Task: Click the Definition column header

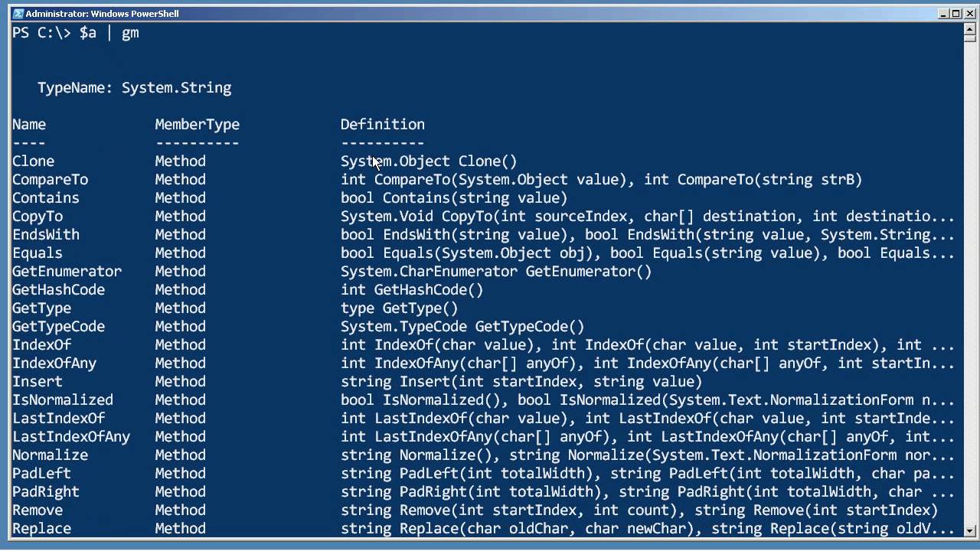Action: tap(382, 125)
